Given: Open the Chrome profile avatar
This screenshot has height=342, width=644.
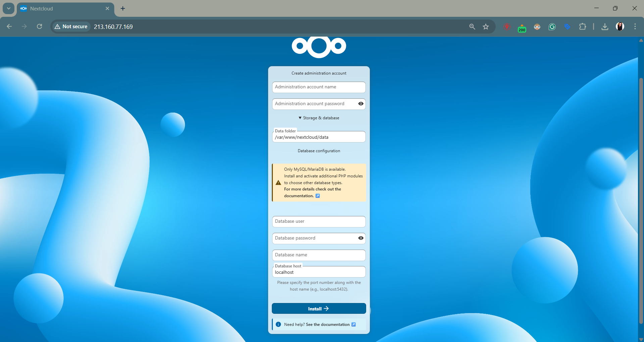Looking at the screenshot, I should [620, 27].
